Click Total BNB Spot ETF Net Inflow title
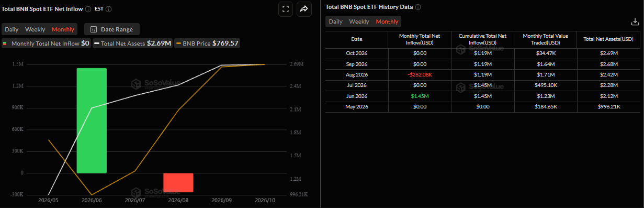 42,9
